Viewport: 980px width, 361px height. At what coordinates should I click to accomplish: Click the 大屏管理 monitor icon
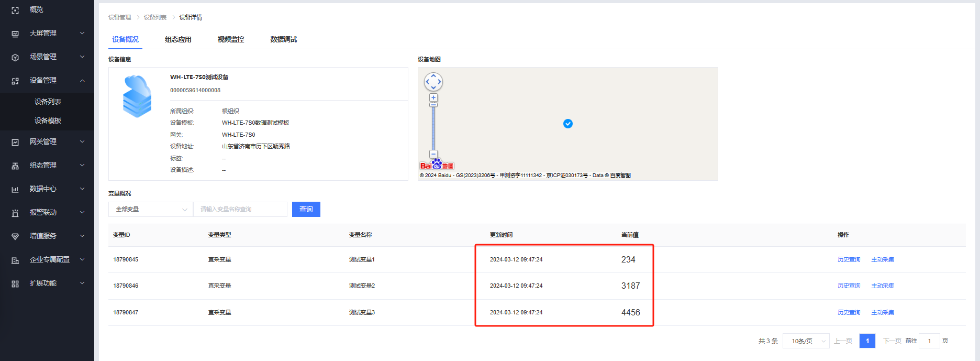pos(15,34)
